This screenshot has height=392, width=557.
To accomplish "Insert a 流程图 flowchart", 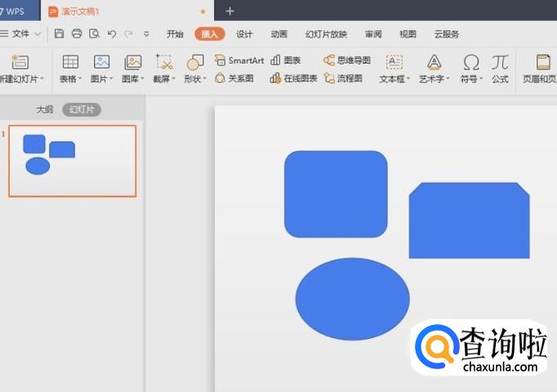I will (343, 78).
